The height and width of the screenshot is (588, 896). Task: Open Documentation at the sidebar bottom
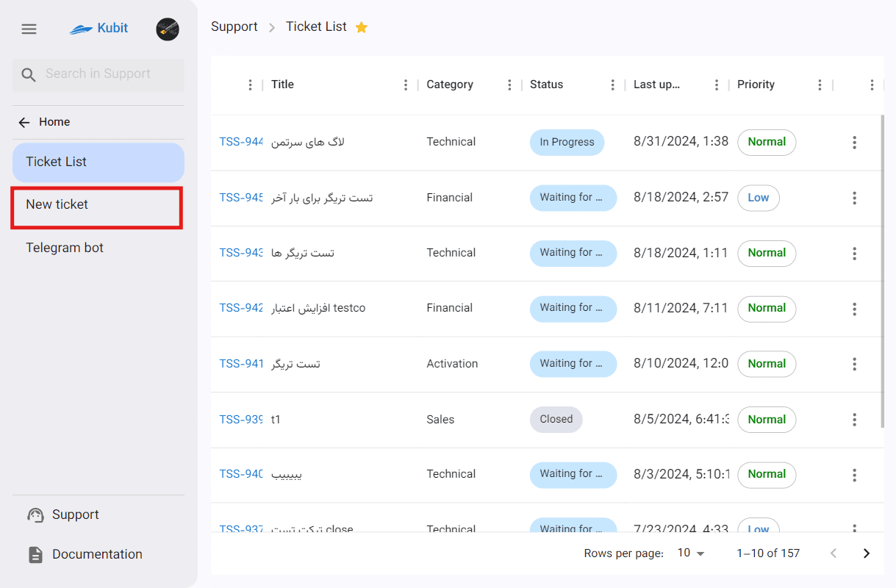(x=98, y=555)
